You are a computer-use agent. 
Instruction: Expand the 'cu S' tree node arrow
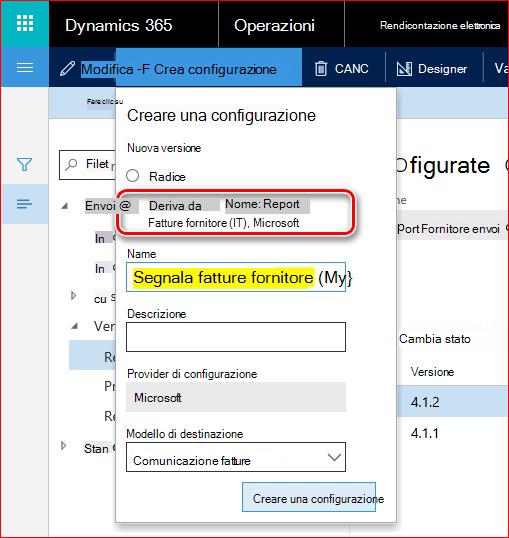click(73, 295)
